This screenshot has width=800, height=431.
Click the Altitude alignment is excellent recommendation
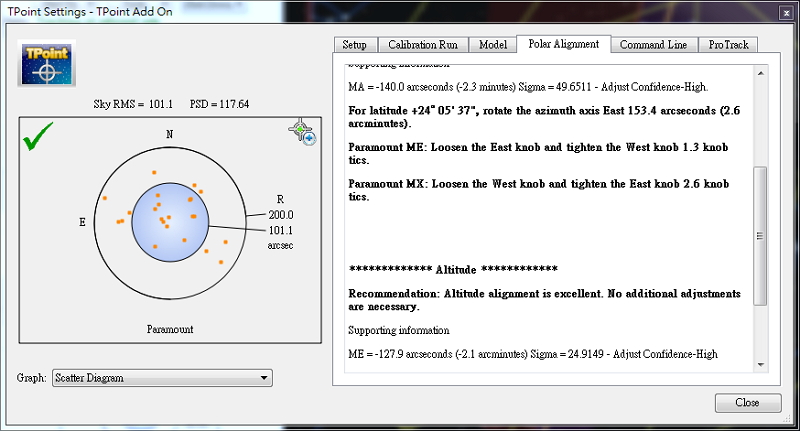coord(544,300)
